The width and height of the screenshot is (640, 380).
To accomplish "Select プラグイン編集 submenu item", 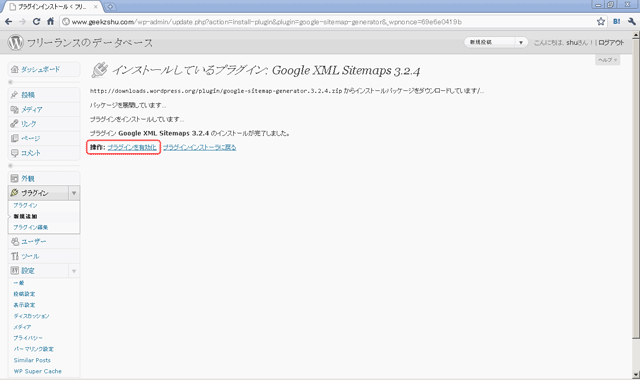I will pos(31,227).
